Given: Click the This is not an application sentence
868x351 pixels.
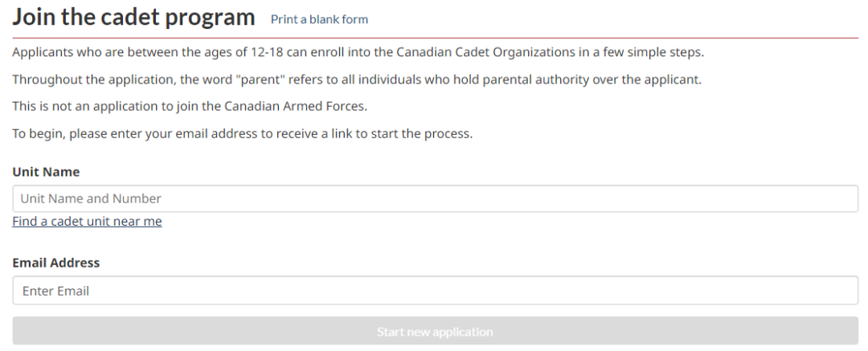Looking at the screenshot, I should click(x=190, y=107).
